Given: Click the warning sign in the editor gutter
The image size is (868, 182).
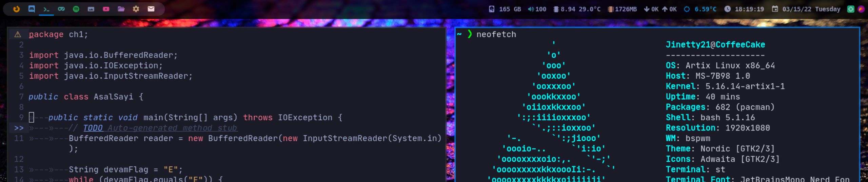Looking at the screenshot, I should pos(18,35).
